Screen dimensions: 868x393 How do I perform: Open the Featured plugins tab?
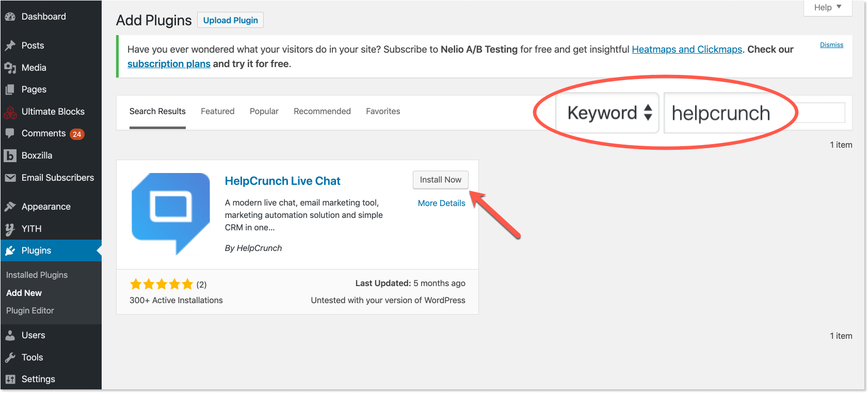click(x=217, y=111)
